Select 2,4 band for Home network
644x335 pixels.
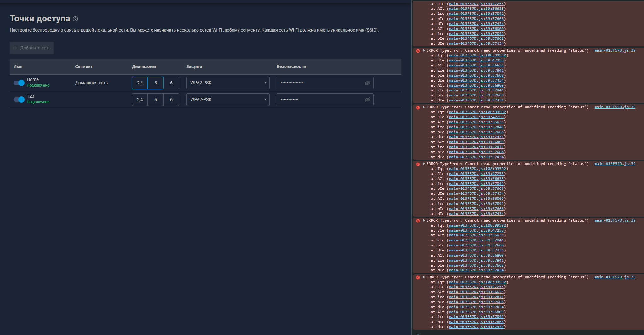click(x=140, y=83)
